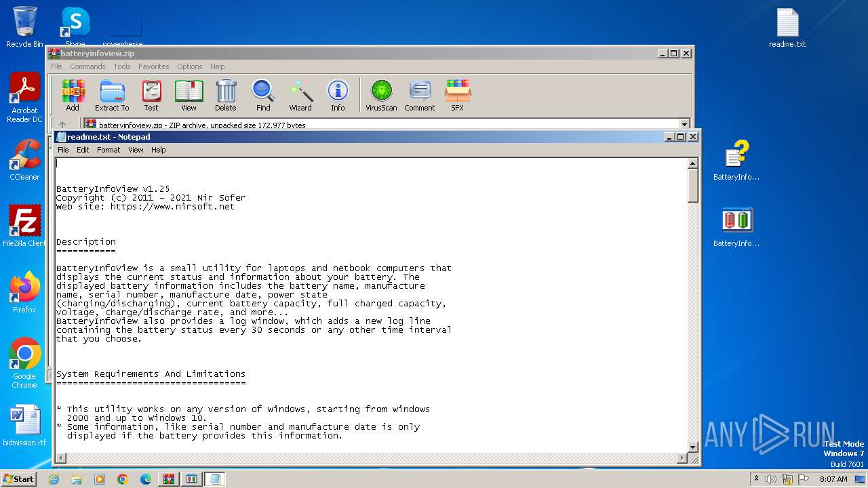
Task: Click the Comment icon in WinRAR
Action: pos(420,95)
